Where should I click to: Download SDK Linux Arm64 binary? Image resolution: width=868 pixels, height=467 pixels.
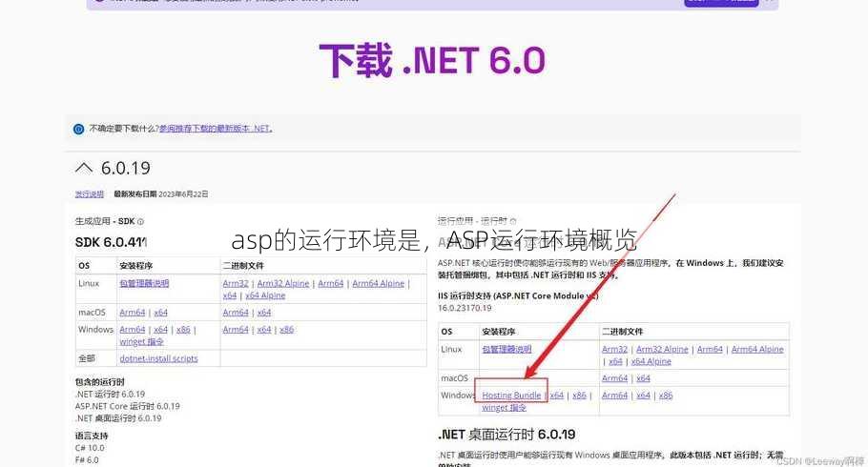(330, 283)
